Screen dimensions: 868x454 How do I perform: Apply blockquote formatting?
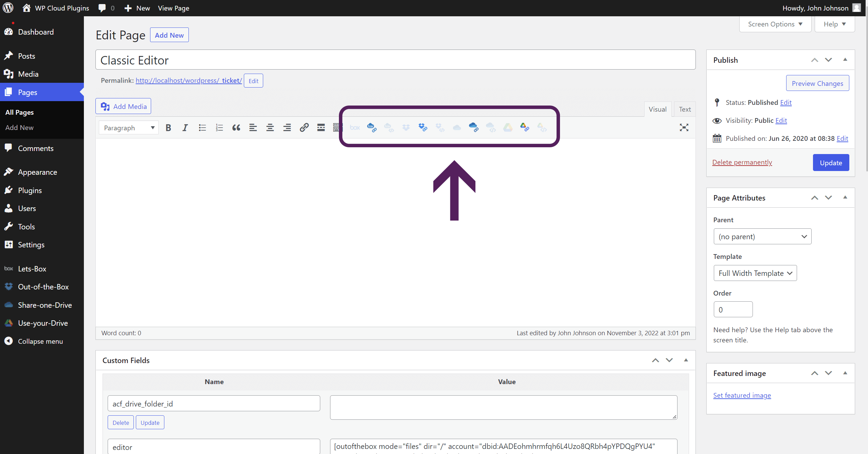click(x=236, y=128)
